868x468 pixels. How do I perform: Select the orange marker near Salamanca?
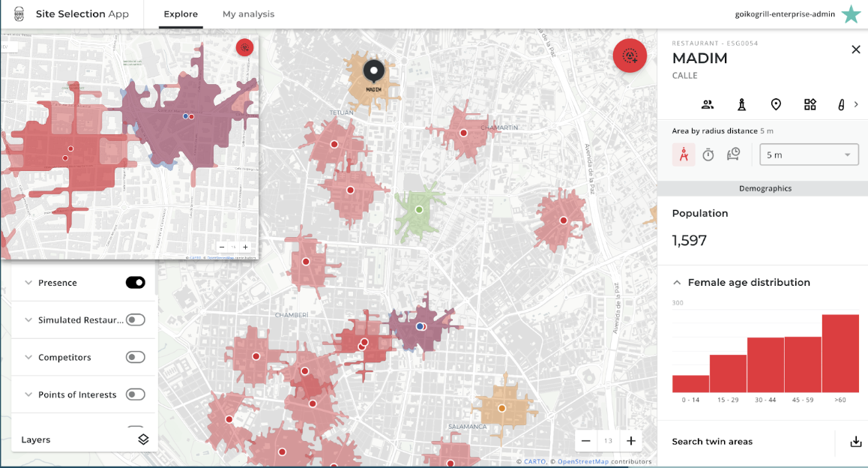[x=501, y=408]
